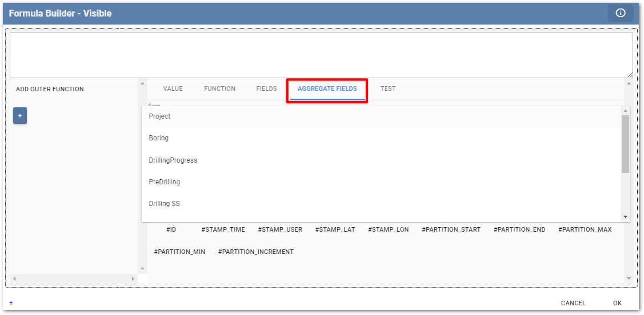The width and height of the screenshot is (644, 315).
Task: Click left panel horizontal scroll left arrow
Action: (14, 279)
